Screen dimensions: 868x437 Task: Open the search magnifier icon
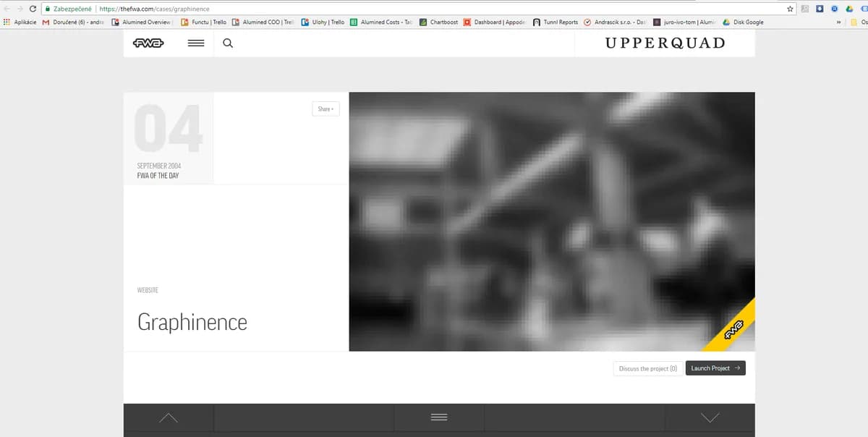pos(228,43)
